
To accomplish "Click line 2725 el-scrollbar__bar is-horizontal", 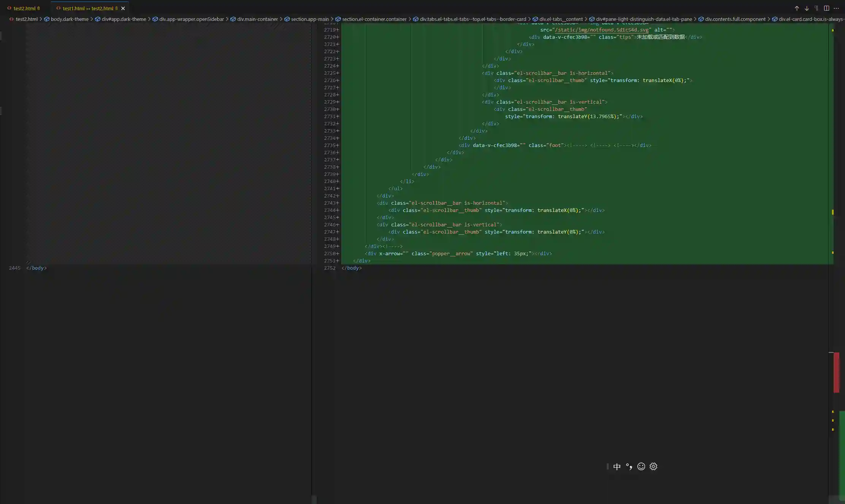I will point(548,73).
